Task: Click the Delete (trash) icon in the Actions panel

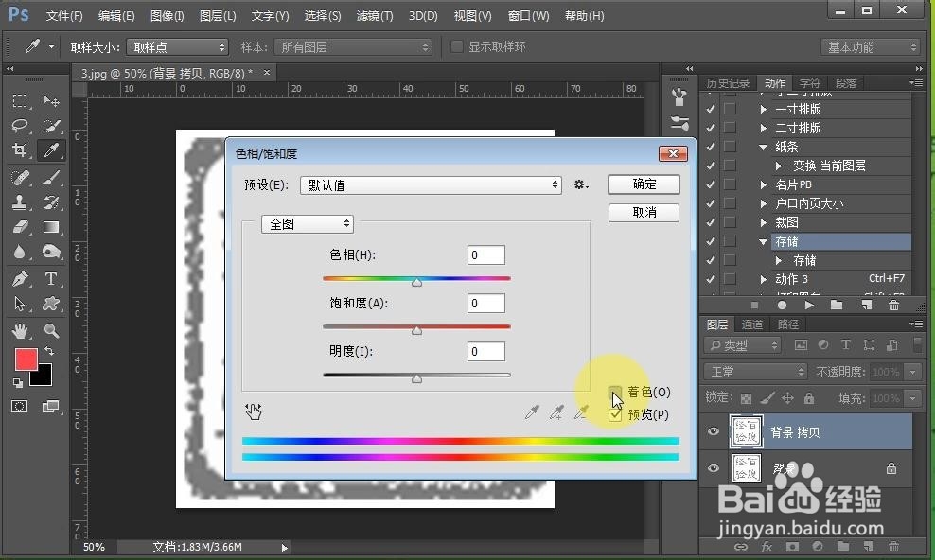Action: 893,305
